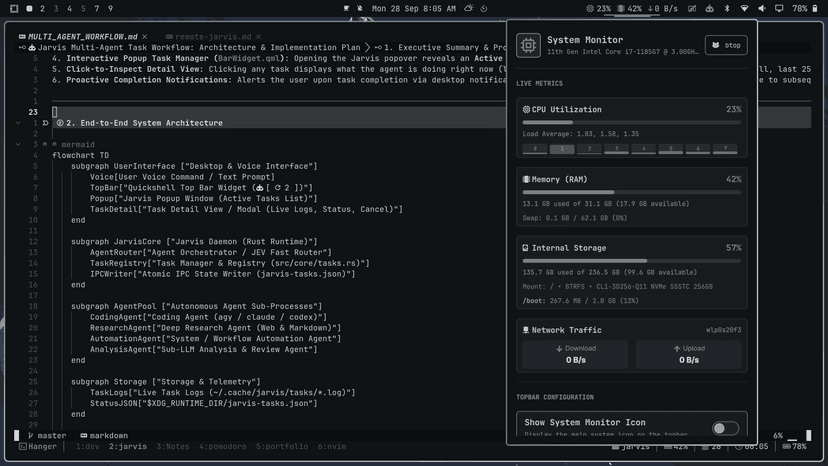828x466 pixels.
Task: Switch to workspace 4
Action: 69,8
